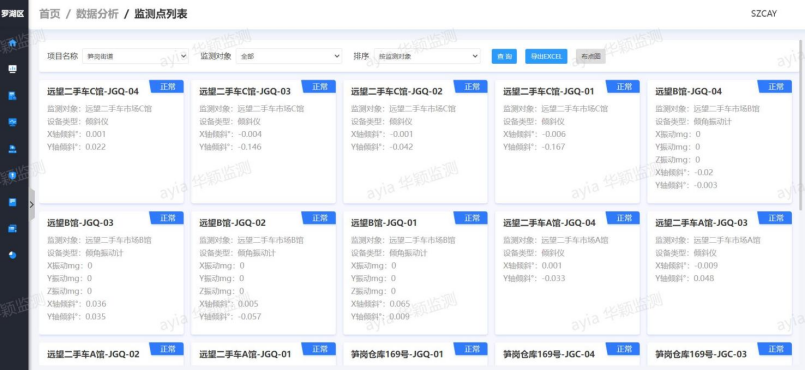Image resolution: width=805 pixels, height=370 pixels.
Task: Open the home icon in the sidebar
Action: click(x=13, y=43)
